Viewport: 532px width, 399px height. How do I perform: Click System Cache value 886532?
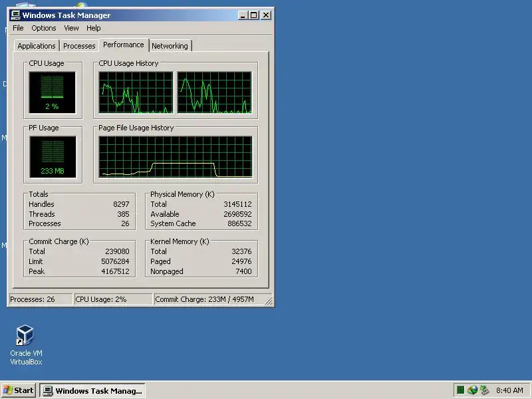tap(239, 223)
